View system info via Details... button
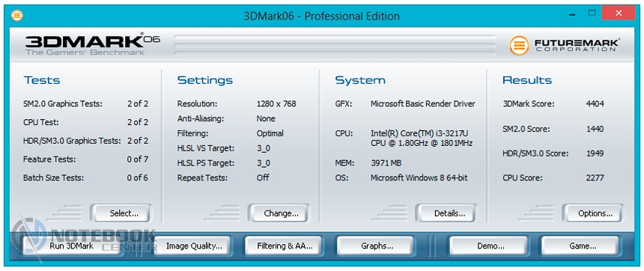Viewport: 644px width, 271px height. [446, 213]
